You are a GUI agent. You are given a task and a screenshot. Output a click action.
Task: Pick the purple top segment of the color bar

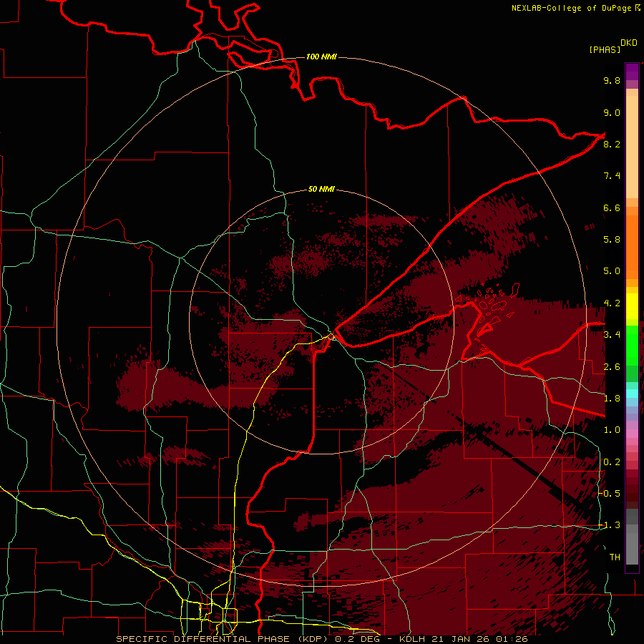pyautogui.click(x=632, y=72)
